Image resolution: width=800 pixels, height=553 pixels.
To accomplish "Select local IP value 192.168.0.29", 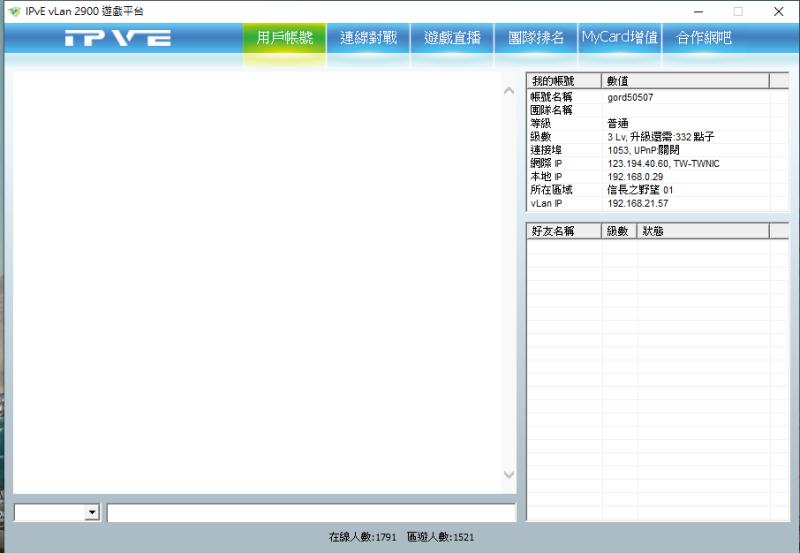I will point(635,177).
